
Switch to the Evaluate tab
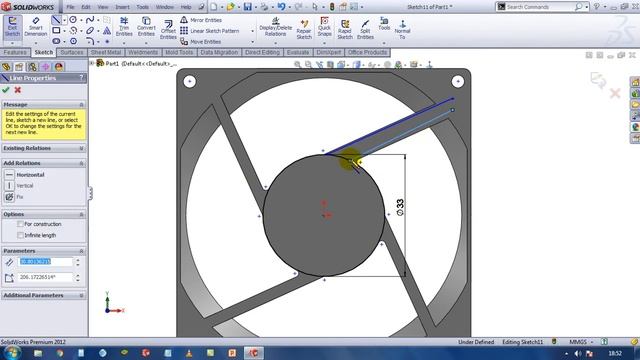[x=298, y=52]
